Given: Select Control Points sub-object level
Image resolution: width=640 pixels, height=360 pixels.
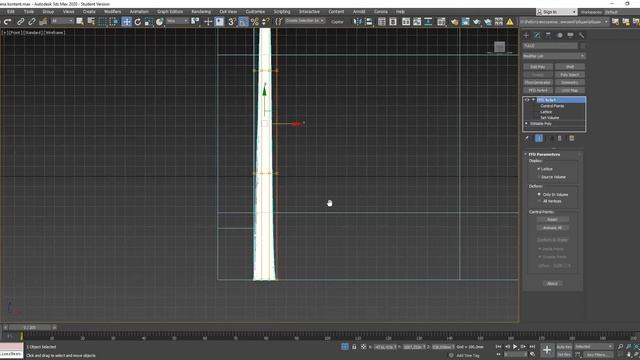Looking at the screenshot, I should (x=552, y=106).
